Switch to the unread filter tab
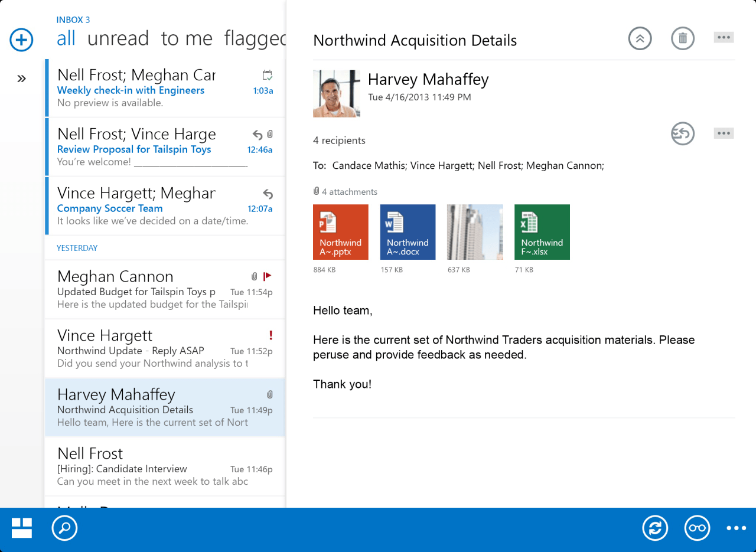This screenshot has width=756, height=552. point(118,38)
